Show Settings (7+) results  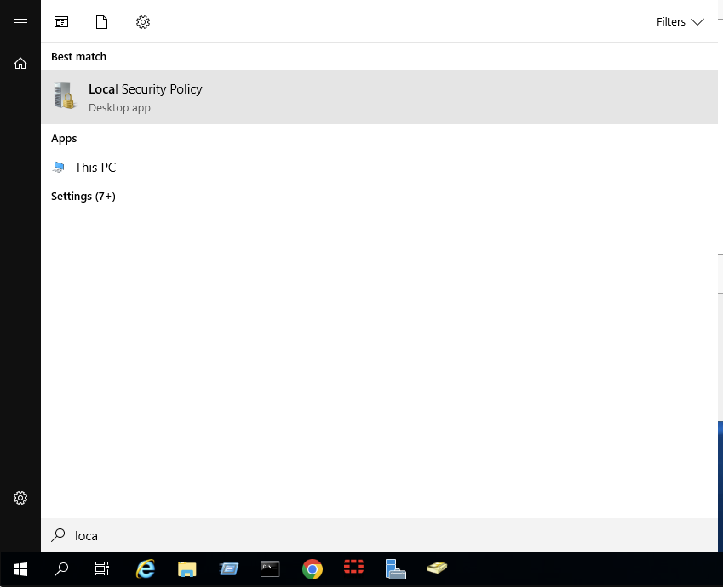tap(83, 197)
